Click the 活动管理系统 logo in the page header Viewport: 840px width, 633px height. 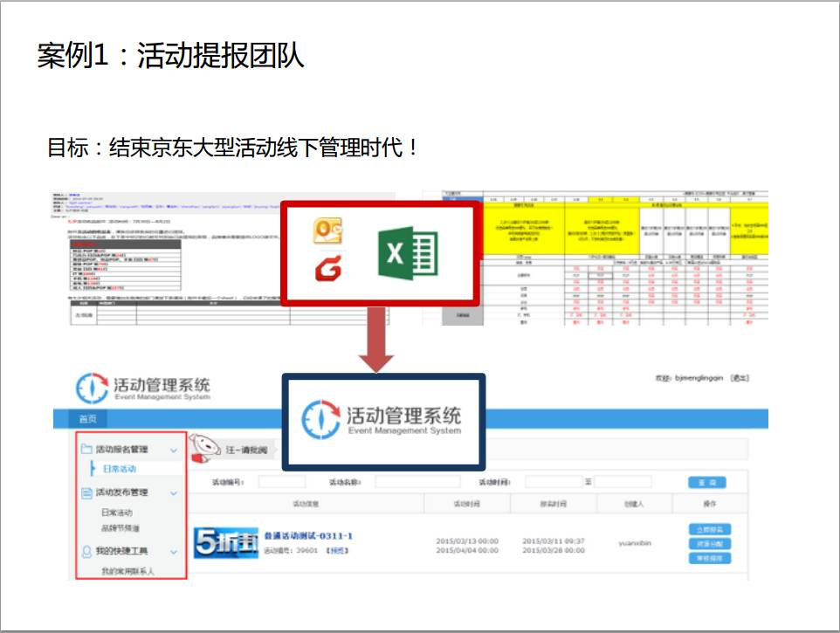point(142,389)
